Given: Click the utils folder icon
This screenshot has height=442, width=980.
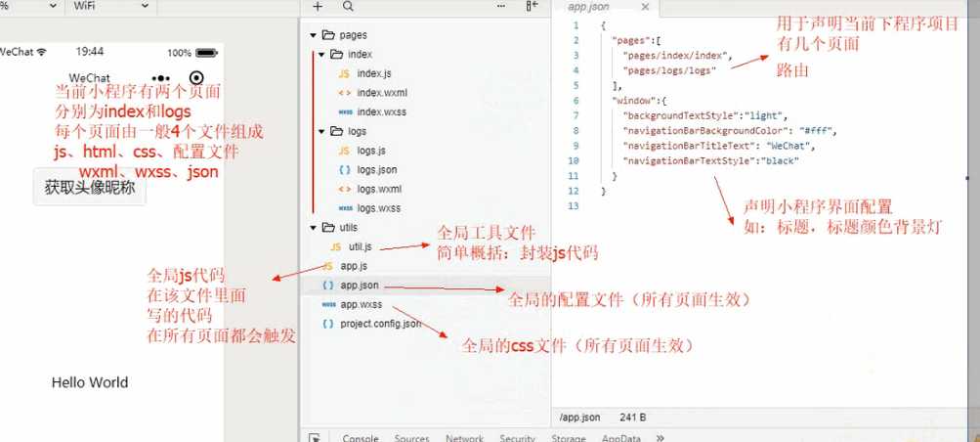Looking at the screenshot, I should pyautogui.click(x=328, y=228).
